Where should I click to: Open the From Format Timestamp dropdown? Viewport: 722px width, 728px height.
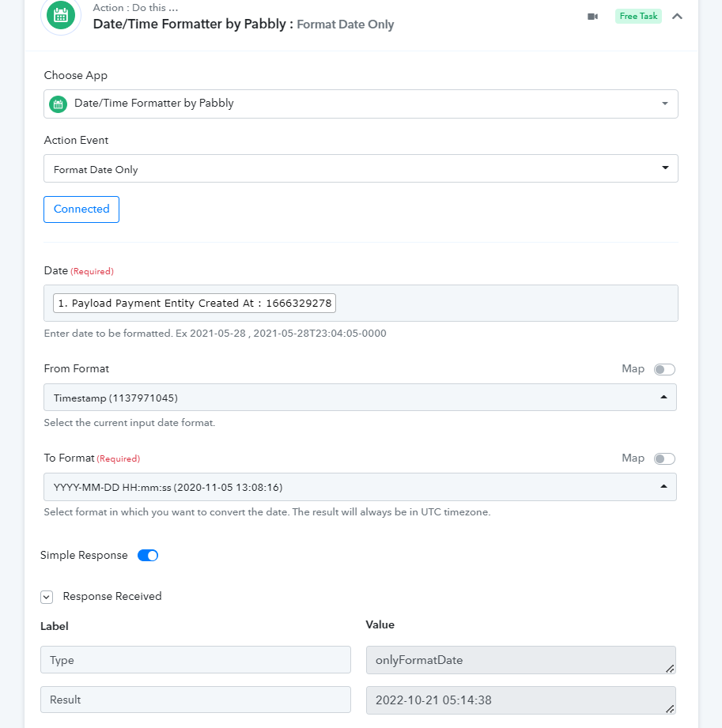click(x=360, y=398)
